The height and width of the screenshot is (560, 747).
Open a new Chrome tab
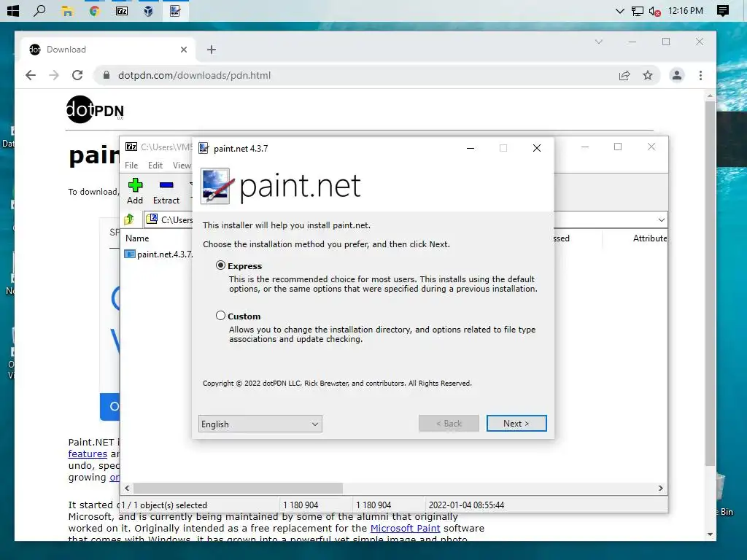(x=212, y=50)
